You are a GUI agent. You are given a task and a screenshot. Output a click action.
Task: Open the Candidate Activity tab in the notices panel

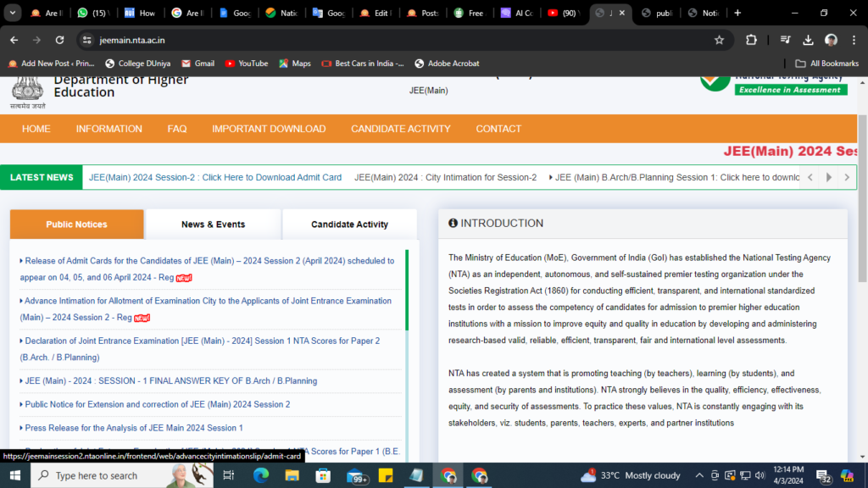point(349,225)
